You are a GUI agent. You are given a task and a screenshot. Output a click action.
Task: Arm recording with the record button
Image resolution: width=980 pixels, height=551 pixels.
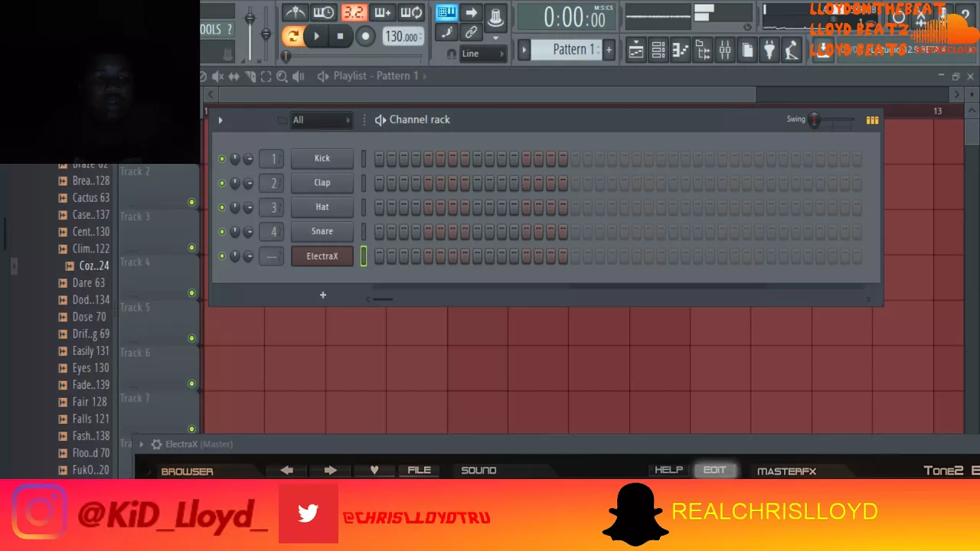tap(365, 36)
